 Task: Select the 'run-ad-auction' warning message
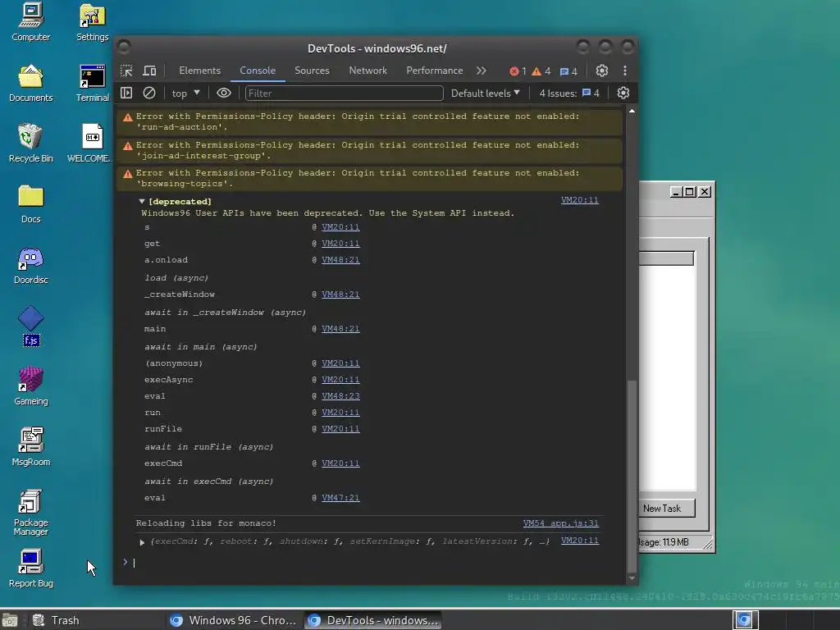pos(370,121)
